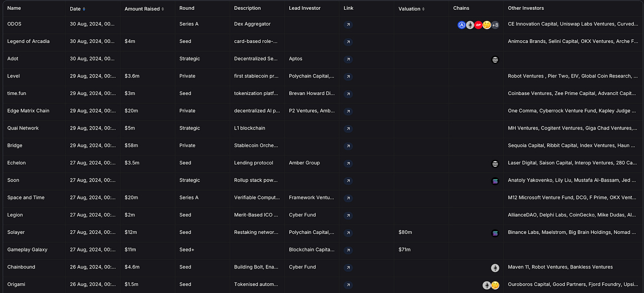644x293 pixels.
Task: Click Series A round in Space and Time row
Action: [189, 198]
